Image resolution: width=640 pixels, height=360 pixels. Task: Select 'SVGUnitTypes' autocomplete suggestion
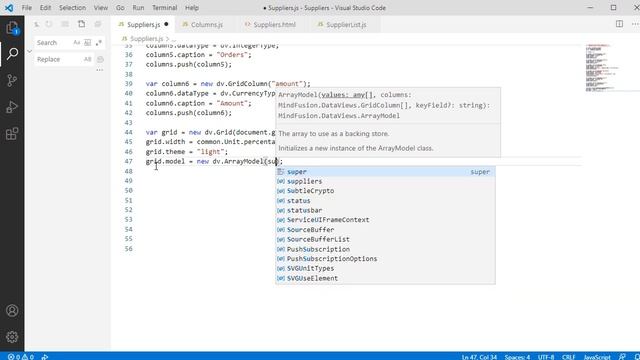pyautogui.click(x=385, y=269)
